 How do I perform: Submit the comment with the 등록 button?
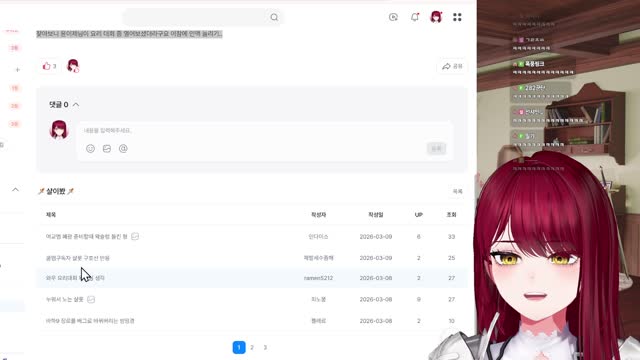[x=436, y=149]
